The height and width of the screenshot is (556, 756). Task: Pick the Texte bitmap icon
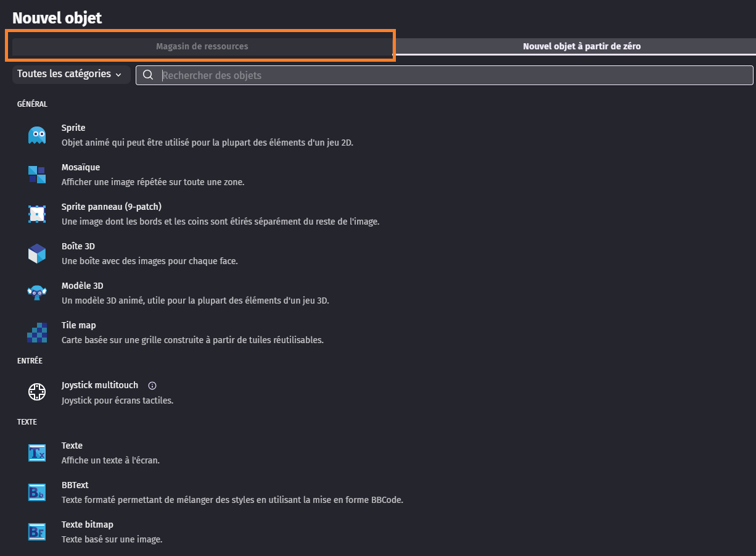click(x=37, y=531)
